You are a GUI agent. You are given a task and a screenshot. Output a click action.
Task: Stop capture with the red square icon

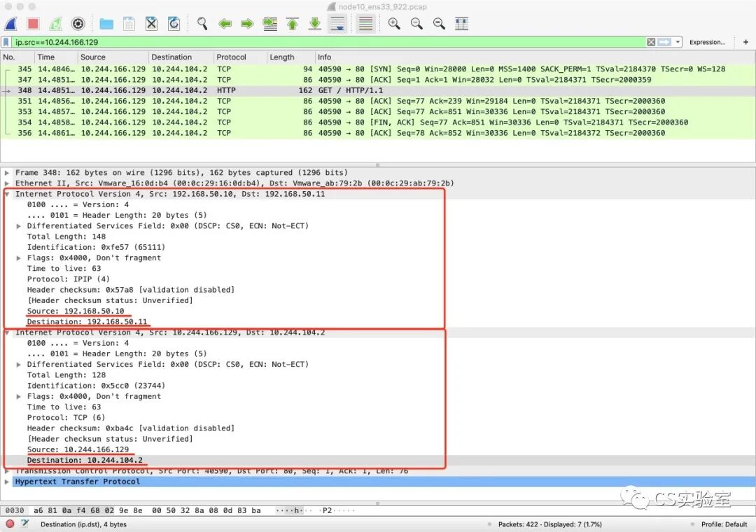pos(34,24)
